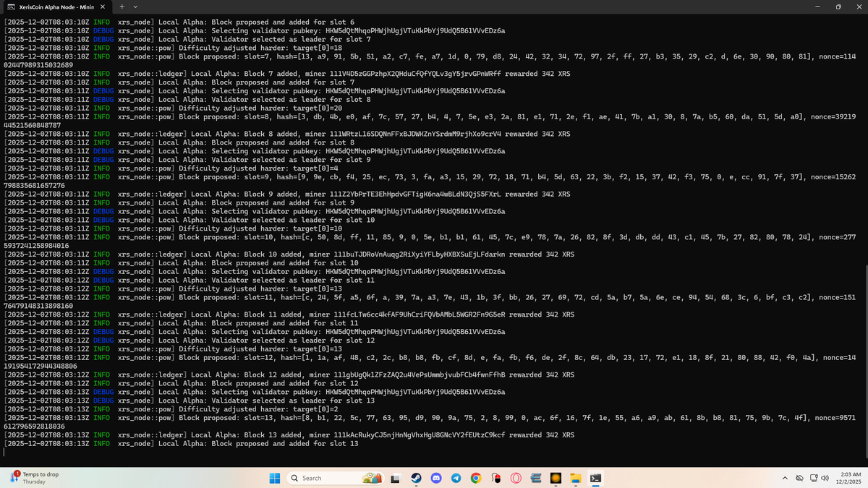Restore down the terminal window
Screen dimensions: 868x488
point(838,7)
